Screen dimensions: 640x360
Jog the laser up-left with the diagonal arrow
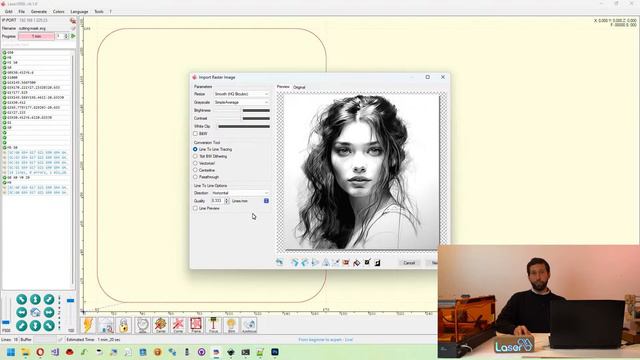pos(22,299)
